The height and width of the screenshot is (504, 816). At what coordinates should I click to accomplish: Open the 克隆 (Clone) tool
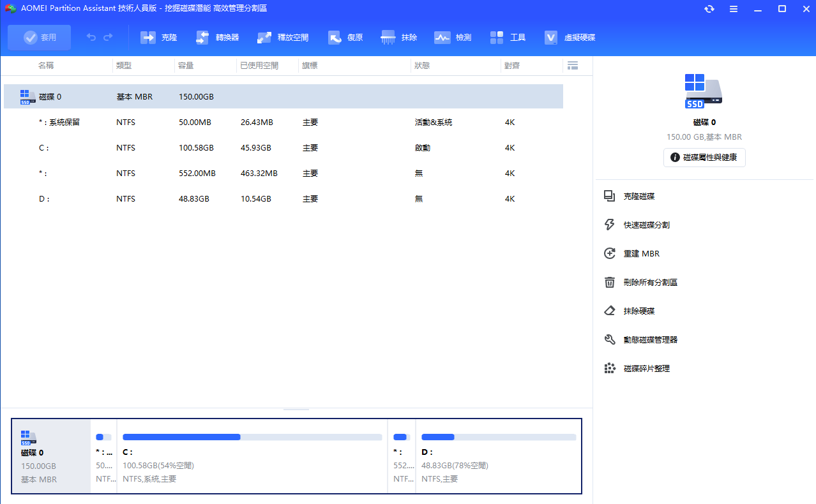(x=158, y=38)
